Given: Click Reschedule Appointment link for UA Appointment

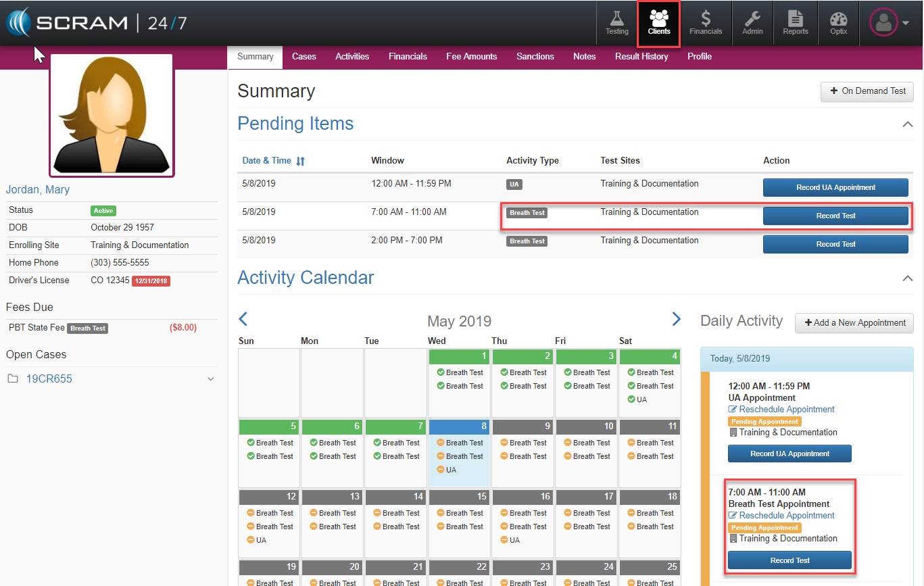Looking at the screenshot, I should point(786,410).
